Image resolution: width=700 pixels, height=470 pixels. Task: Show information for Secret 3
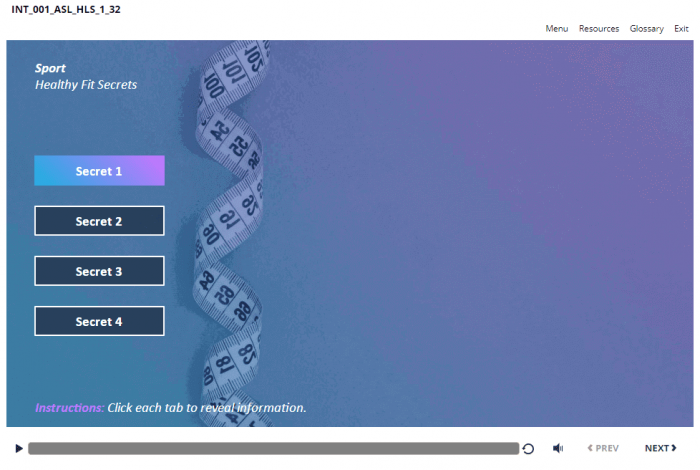coord(99,271)
